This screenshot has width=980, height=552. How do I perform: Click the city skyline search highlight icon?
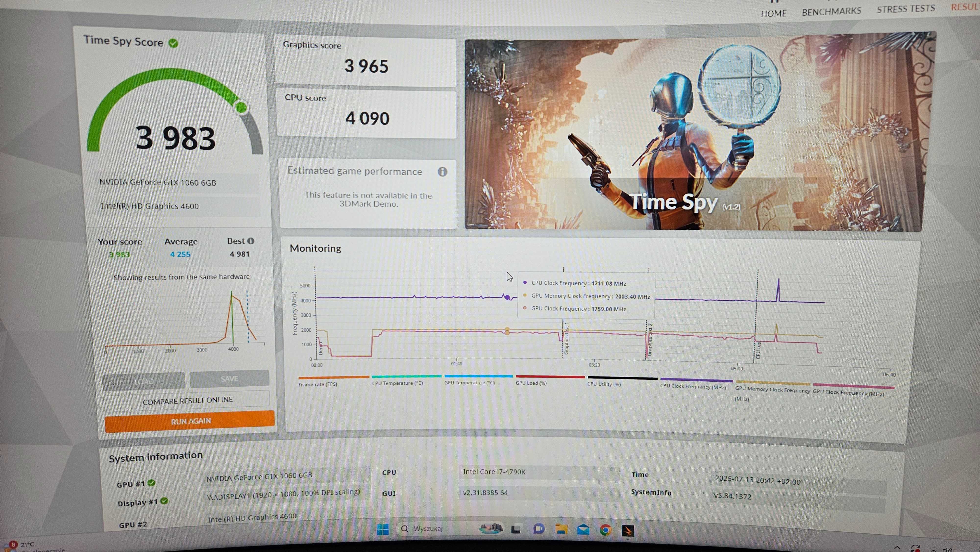(491, 528)
